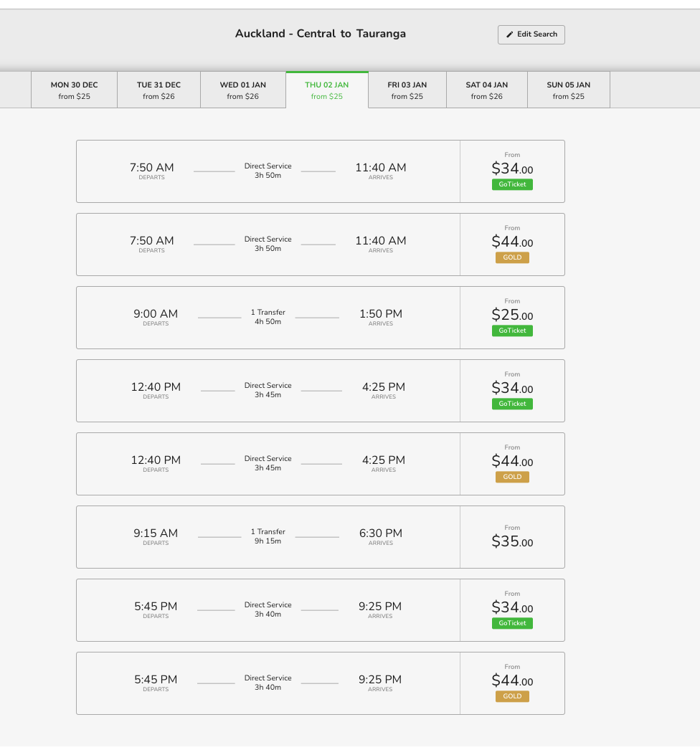Click the Auckland - Central to Tauranga heading

tap(321, 34)
